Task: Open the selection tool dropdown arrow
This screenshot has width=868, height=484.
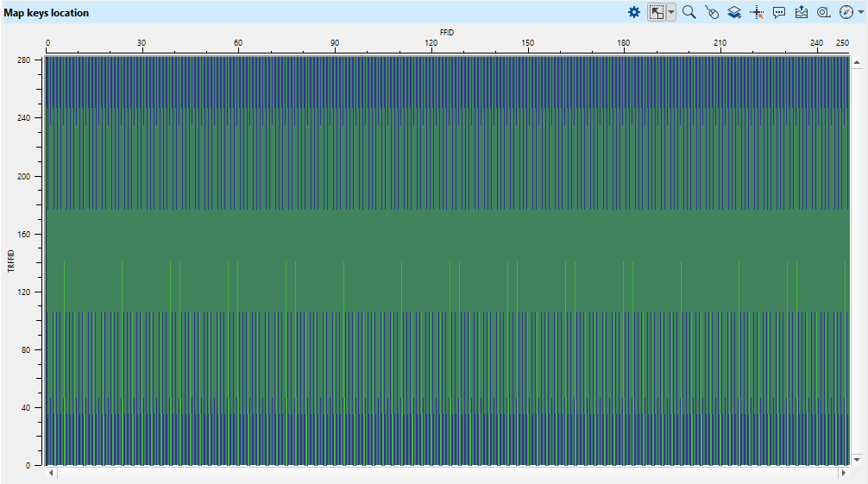Action: (x=671, y=12)
